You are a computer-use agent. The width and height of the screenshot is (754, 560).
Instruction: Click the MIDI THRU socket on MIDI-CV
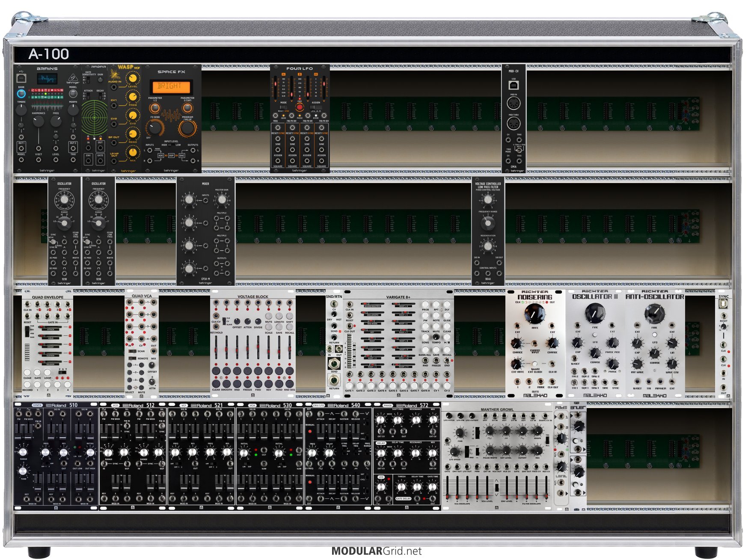tap(513, 124)
